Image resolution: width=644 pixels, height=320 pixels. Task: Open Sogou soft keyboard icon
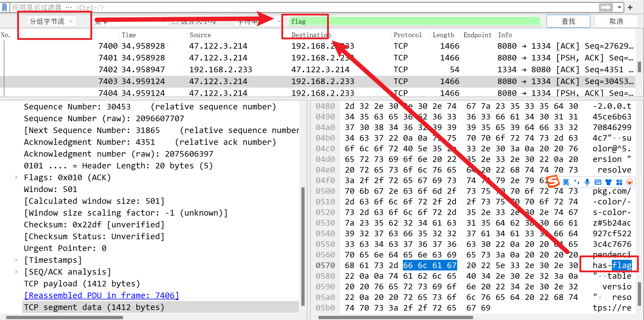tap(598, 182)
